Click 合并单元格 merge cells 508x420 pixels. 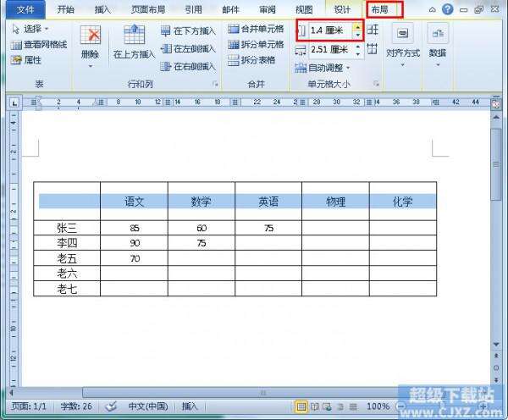point(256,29)
